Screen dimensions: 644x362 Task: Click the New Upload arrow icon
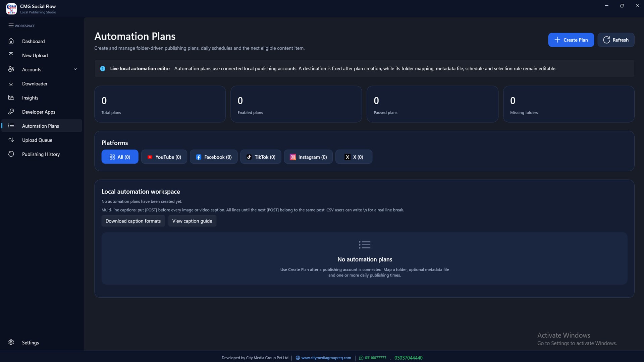tap(11, 55)
